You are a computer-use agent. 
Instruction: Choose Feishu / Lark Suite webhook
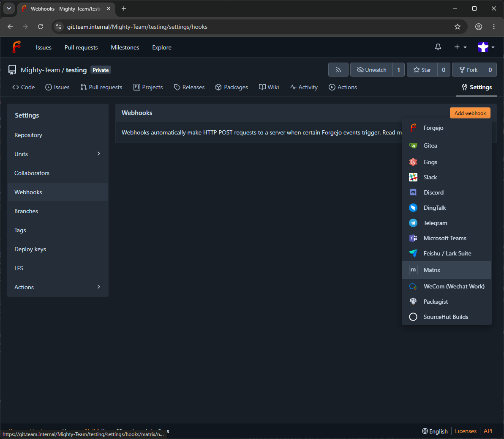pos(447,253)
